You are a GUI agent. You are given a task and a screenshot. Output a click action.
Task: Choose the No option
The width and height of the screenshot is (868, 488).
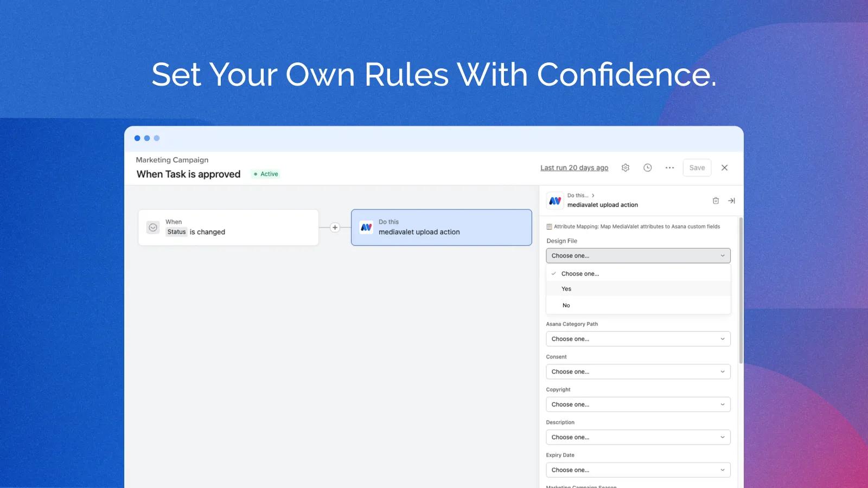[x=638, y=305]
